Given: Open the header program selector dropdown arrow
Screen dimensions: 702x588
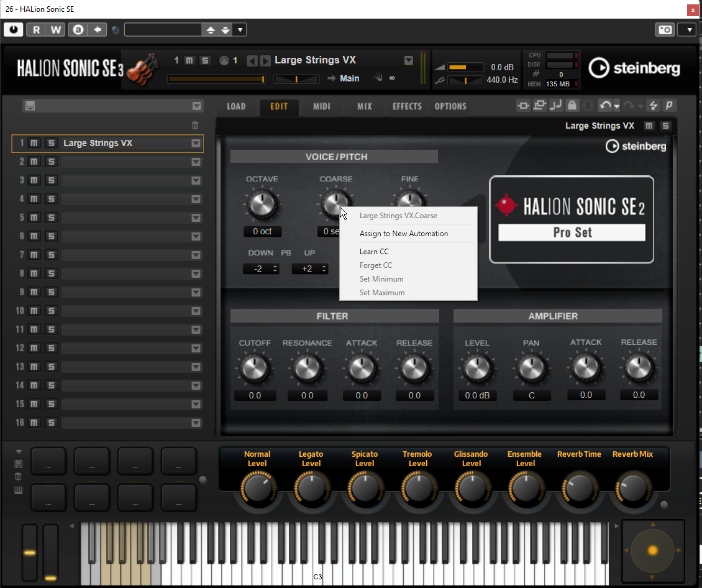Looking at the screenshot, I should (408, 60).
